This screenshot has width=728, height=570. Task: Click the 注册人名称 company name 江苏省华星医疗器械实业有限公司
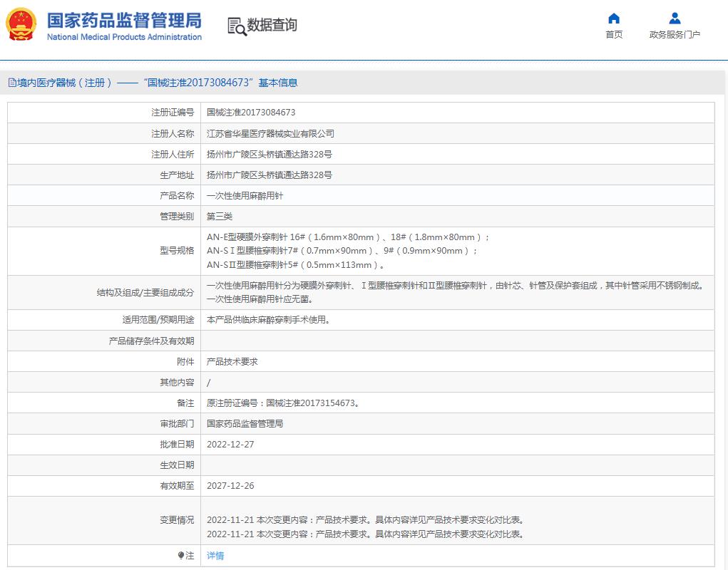[270, 133]
